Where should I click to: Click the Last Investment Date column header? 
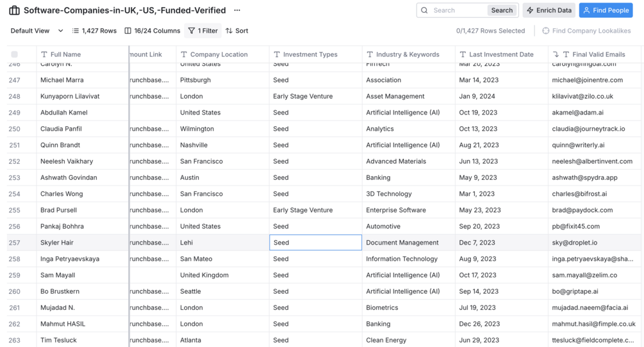(x=500, y=54)
